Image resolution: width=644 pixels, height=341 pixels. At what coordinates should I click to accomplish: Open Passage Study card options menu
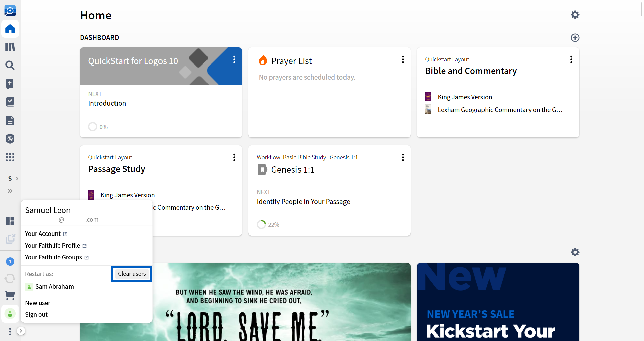coord(234,157)
